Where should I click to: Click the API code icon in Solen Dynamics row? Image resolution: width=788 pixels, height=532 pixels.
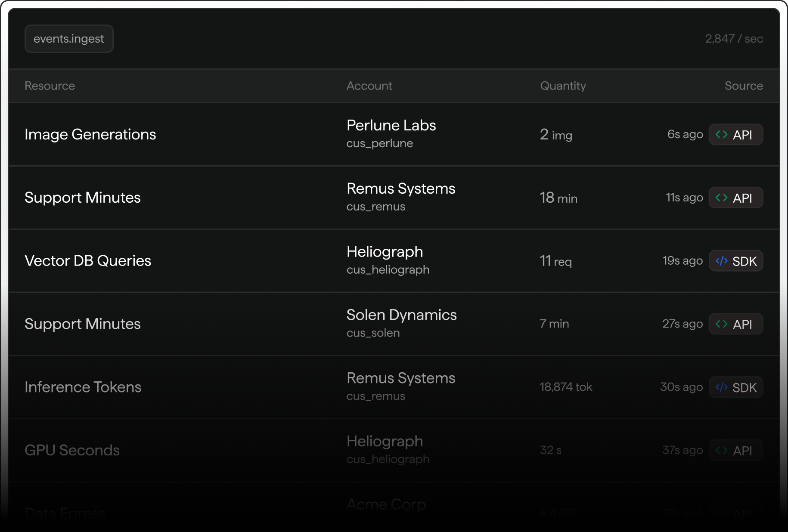[x=721, y=324]
